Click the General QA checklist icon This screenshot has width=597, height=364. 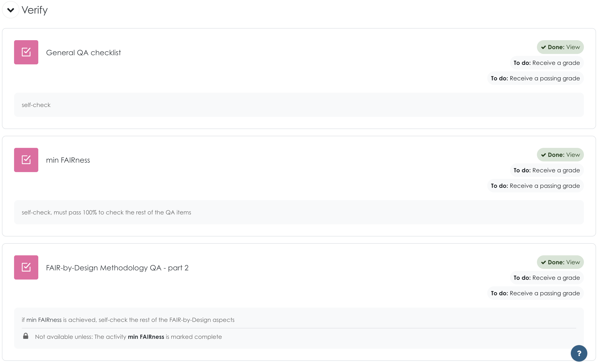26,52
